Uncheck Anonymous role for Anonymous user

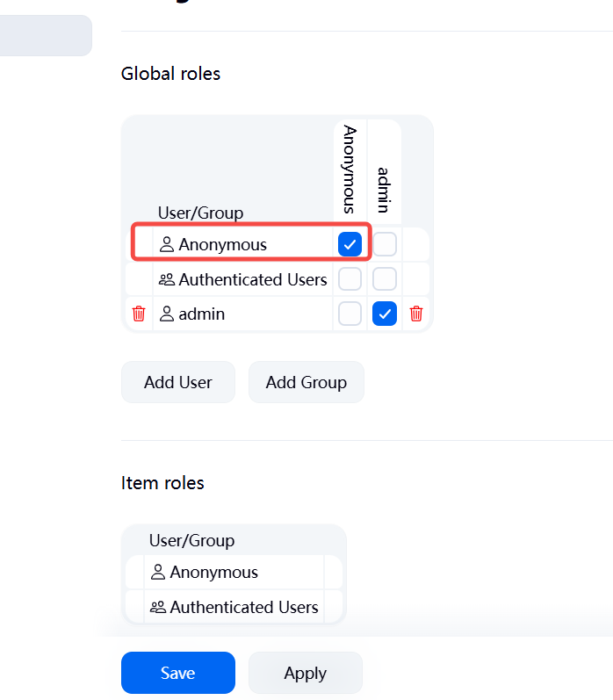[350, 244]
